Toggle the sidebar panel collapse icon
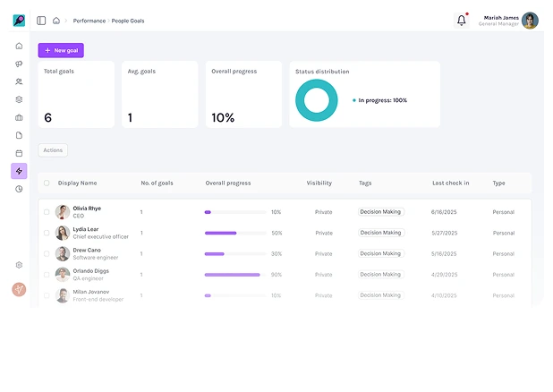Screen dimensions: 553x392 [41, 21]
